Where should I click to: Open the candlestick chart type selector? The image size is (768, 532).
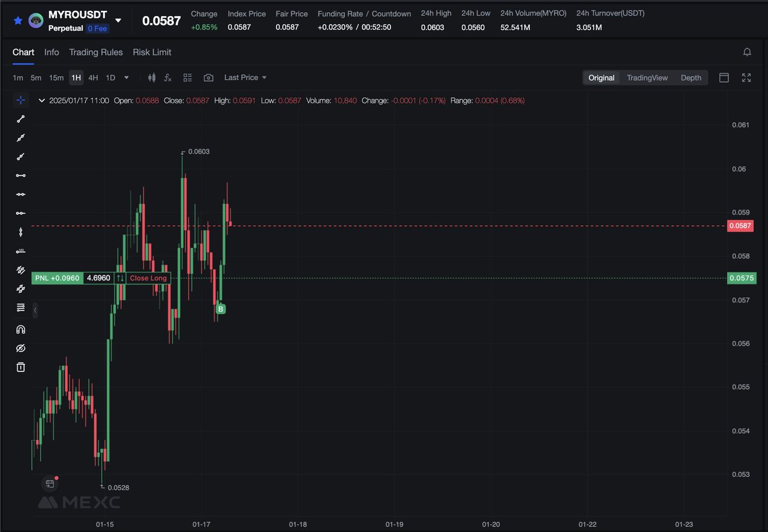pyautogui.click(x=152, y=77)
